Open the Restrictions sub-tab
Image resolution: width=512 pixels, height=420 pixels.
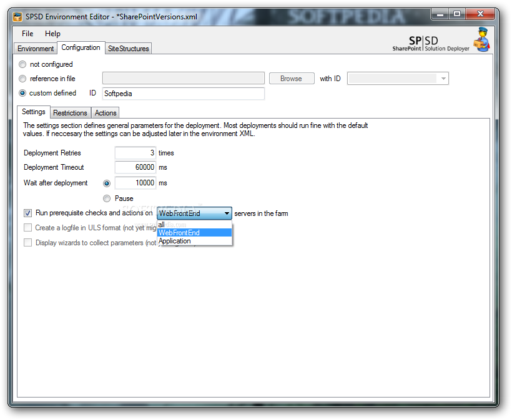[70, 113]
